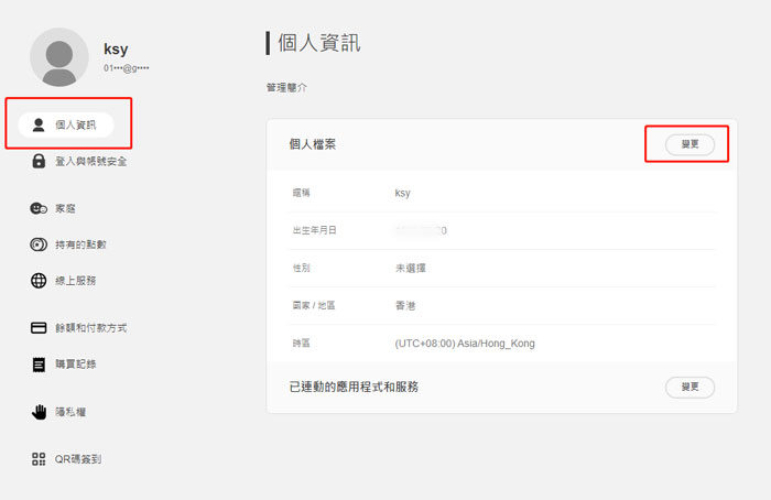Screen dimensions: 771x500
Task: Click the region value 香港
Action: pyautogui.click(x=406, y=305)
